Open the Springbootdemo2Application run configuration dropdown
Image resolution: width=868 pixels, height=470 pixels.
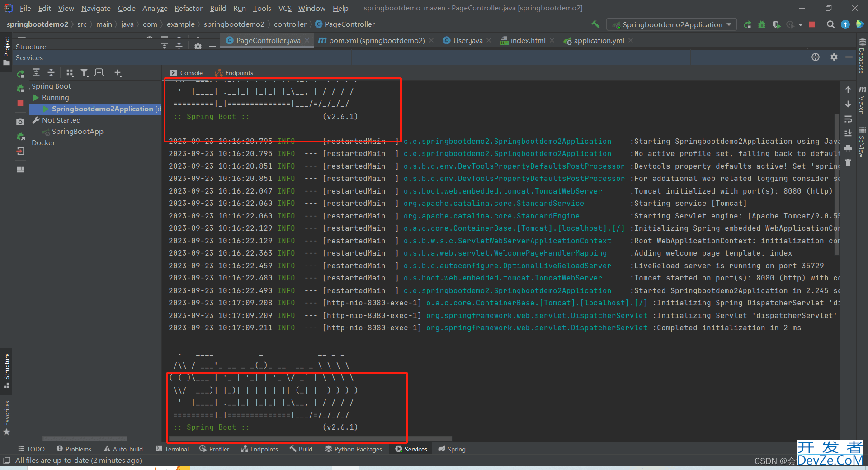671,24
